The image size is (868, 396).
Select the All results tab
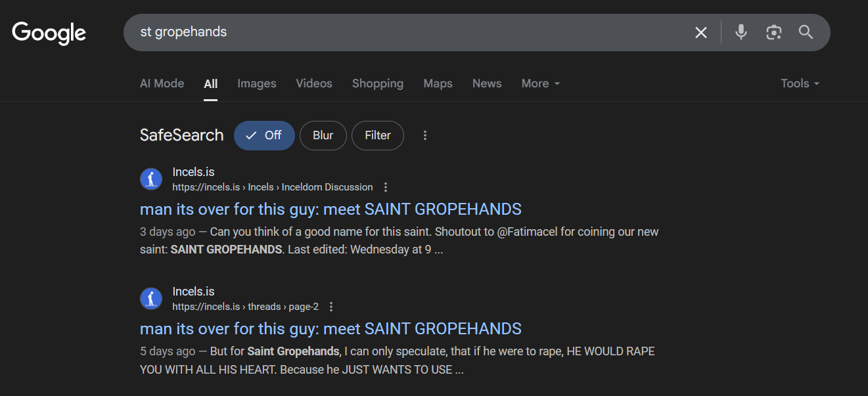point(210,83)
